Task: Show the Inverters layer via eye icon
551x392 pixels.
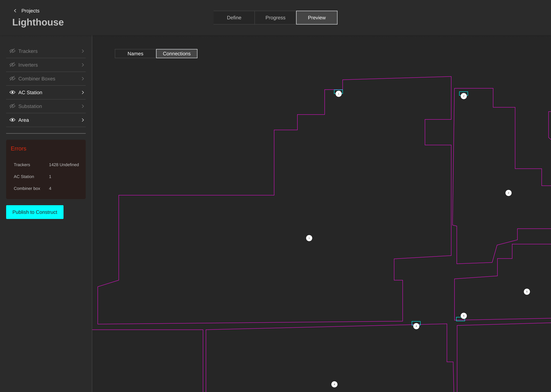Action: [x=12, y=65]
